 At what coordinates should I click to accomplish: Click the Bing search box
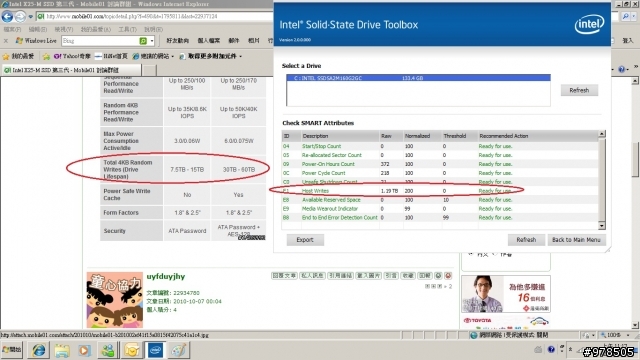[x=100, y=41]
